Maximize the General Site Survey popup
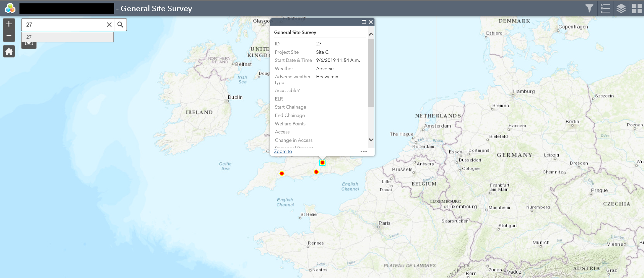Screen dimensions: 644x278 tap(364, 22)
